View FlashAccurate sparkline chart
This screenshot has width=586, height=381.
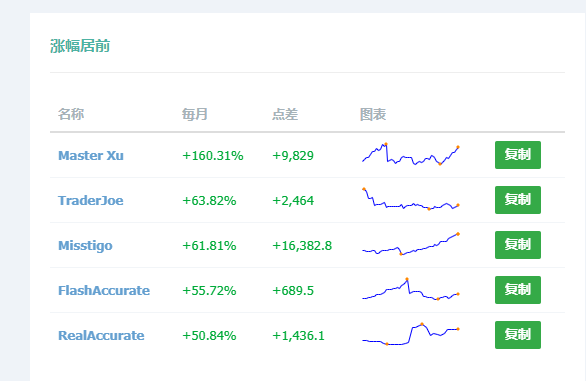410,289
